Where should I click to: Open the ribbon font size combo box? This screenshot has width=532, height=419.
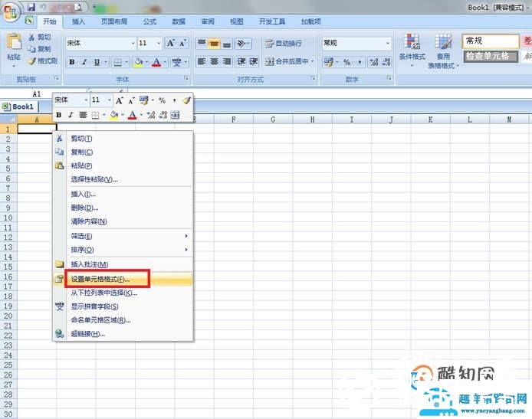tap(149, 43)
